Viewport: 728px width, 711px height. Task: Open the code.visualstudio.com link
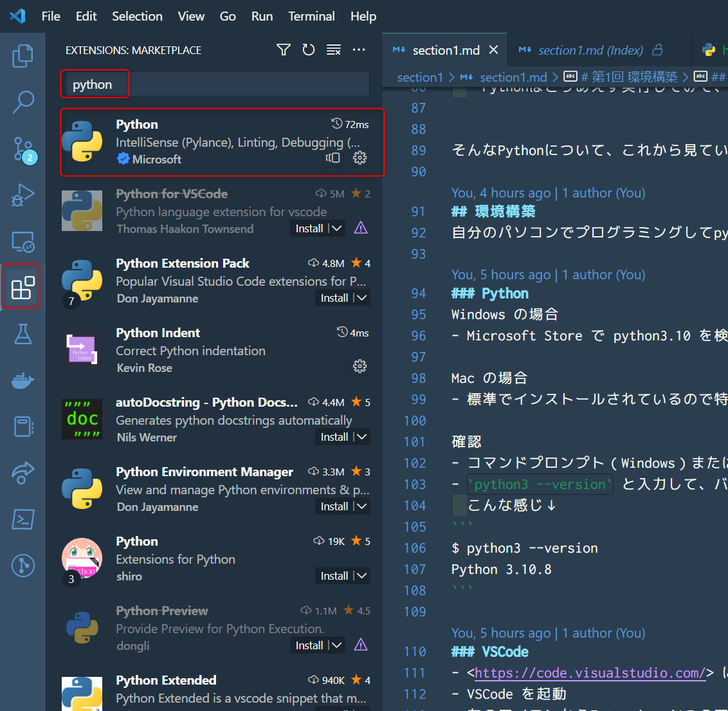click(590, 672)
